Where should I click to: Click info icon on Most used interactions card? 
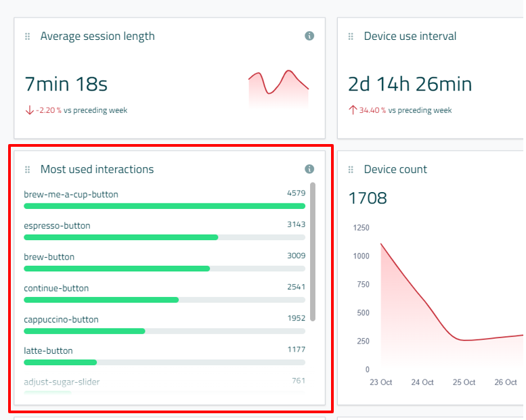(x=309, y=169)
